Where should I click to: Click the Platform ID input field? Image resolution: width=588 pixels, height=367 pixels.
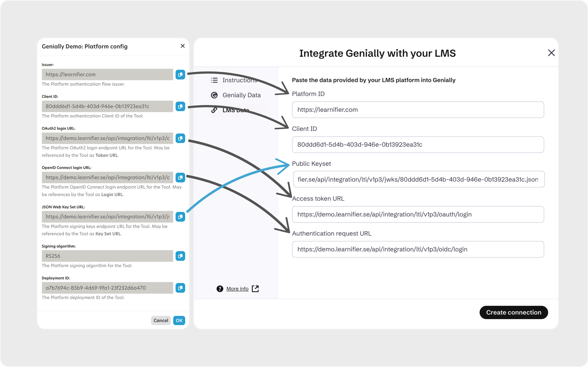pyautogui.click(x=418, y=110)
